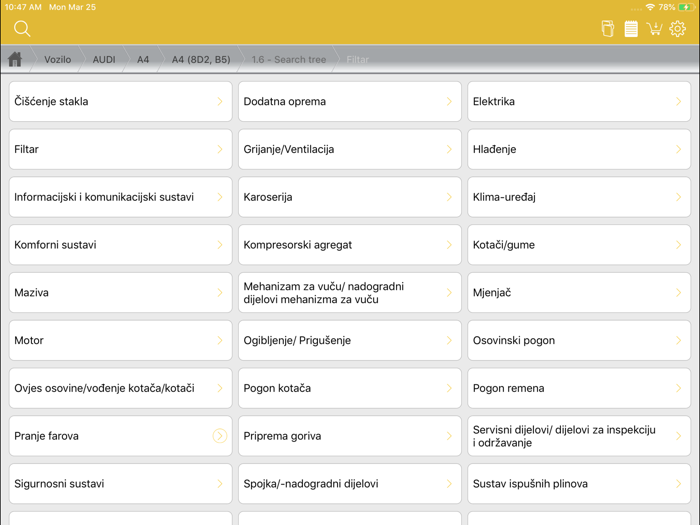
Task: Open the notes list icon in header
Action: click(x=631, y=29)
